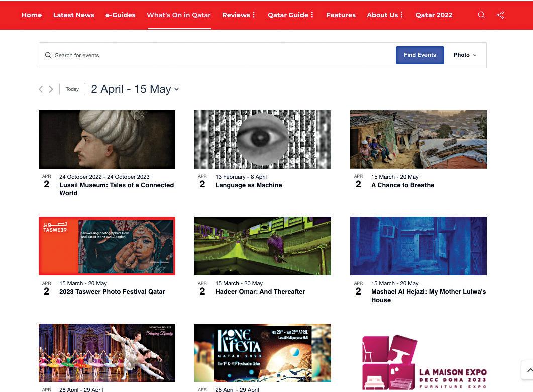Click the refugee camp A Chance to Breathe thumbnail
This screenshot has width=533, height=392.
point(418,139)
